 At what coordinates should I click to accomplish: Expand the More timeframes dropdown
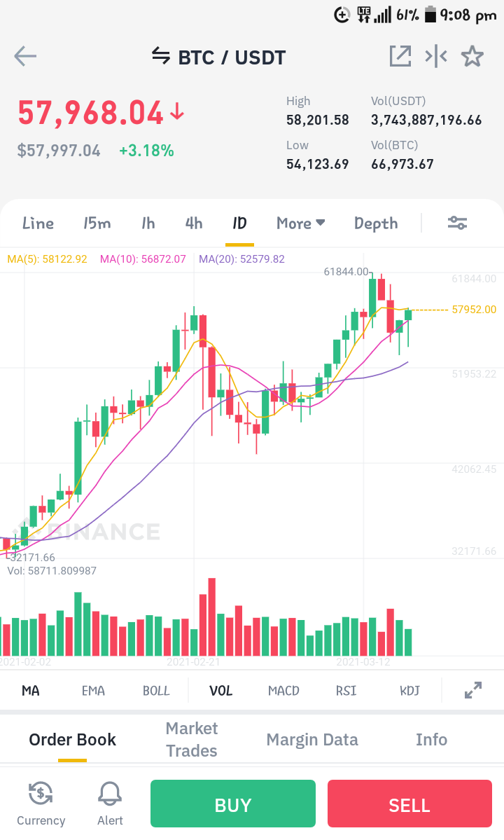pyautogui.click(x=301, y=223)
